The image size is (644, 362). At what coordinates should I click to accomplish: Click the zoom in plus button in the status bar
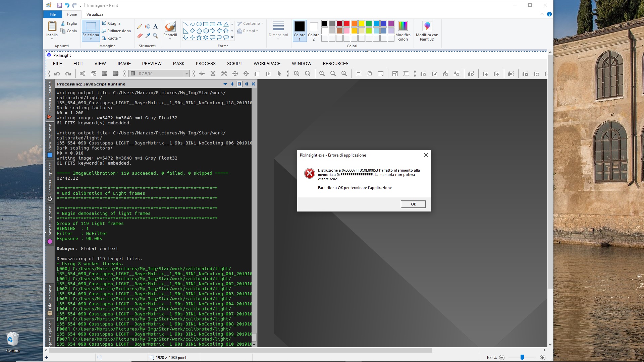click(542, 358)
